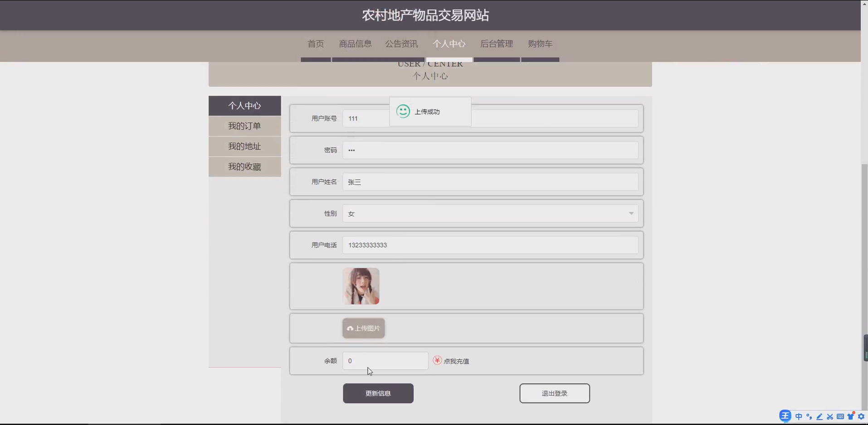Open the IME handwriting pen tool

(819, 416)
